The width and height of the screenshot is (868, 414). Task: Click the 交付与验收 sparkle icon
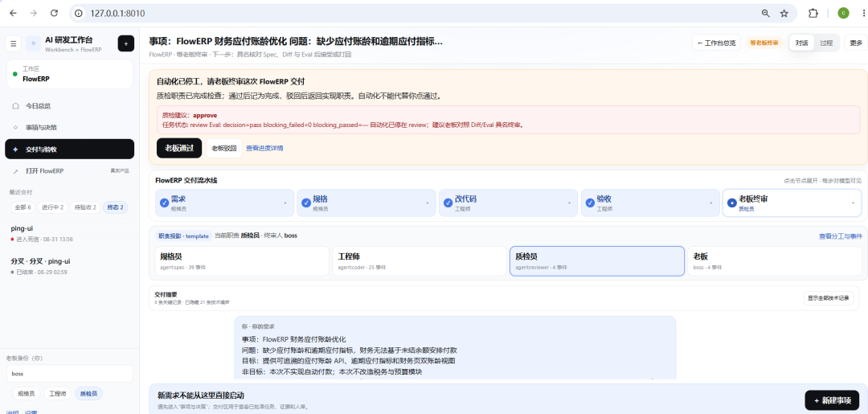pyautogui.click(x=15, y=150)
